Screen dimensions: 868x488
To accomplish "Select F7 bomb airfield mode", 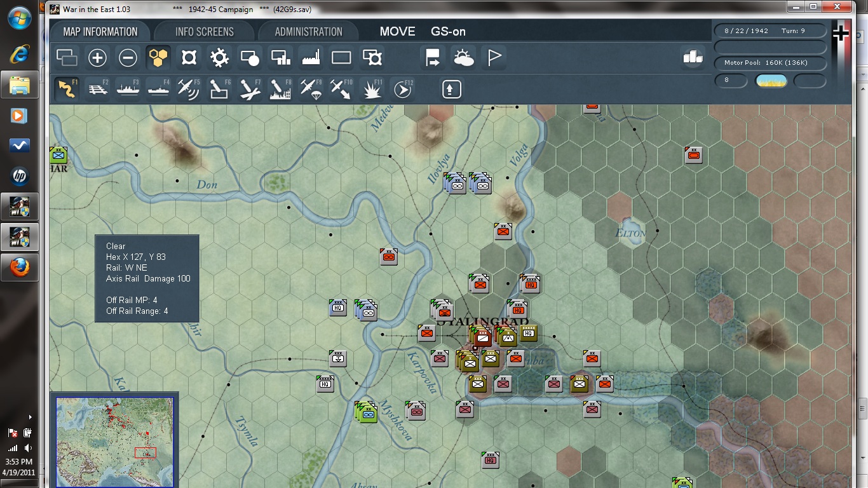I will (x=250, y=89).
